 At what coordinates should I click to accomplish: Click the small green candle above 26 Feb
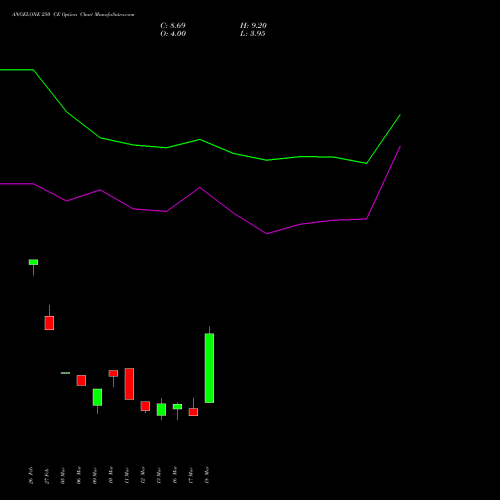[33, 262]
